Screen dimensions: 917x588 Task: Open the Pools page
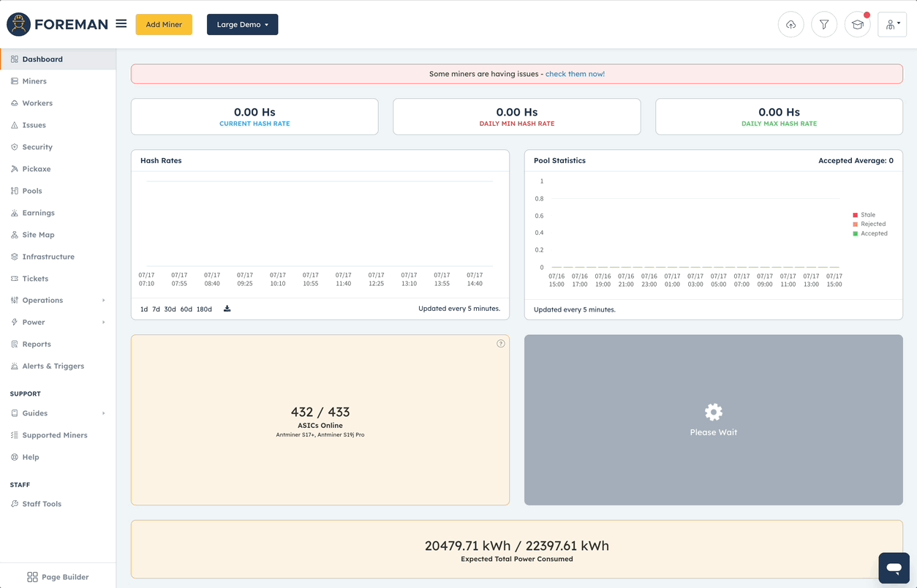point(32,191)
